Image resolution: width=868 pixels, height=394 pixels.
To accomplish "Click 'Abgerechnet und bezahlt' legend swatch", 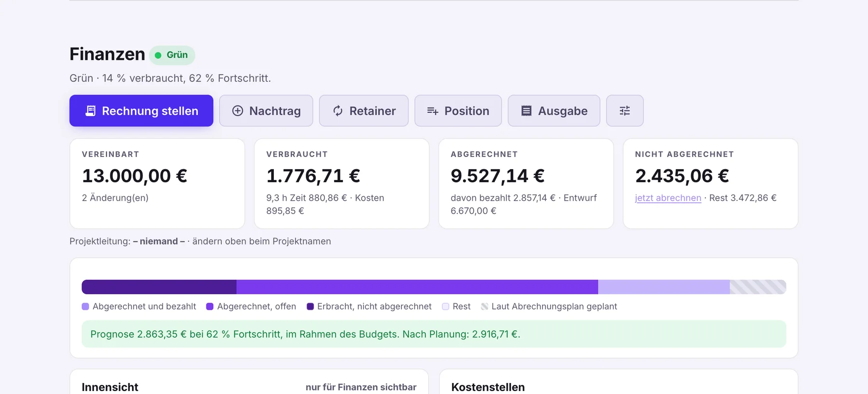I will [x=85, y=307].
